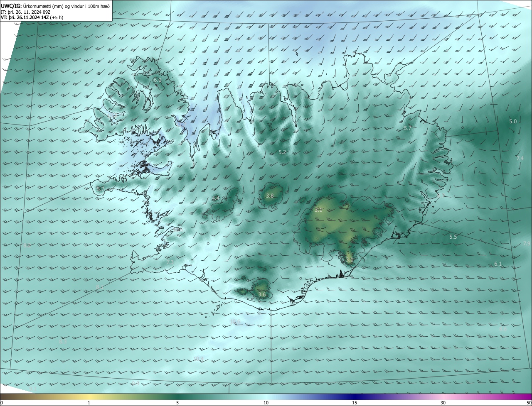Click the 6.1 value label in the southeast sea

pyautogui.click(x=498, y=264)
